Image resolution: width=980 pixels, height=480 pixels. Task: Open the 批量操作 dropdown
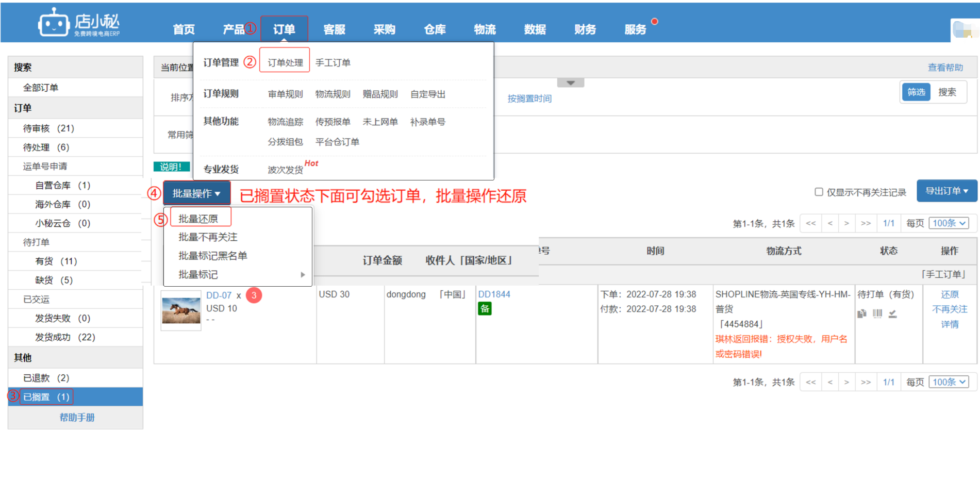[196, 193]
